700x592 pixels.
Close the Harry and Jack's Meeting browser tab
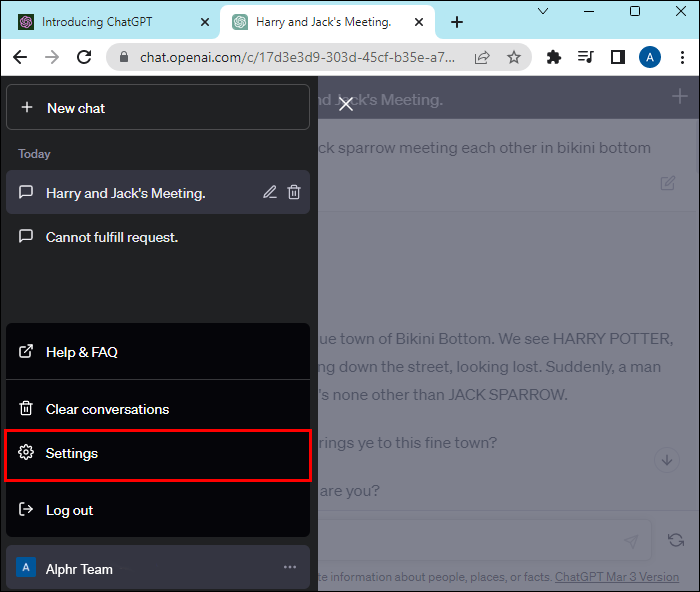pyautogui.click(x=419, y=22)
